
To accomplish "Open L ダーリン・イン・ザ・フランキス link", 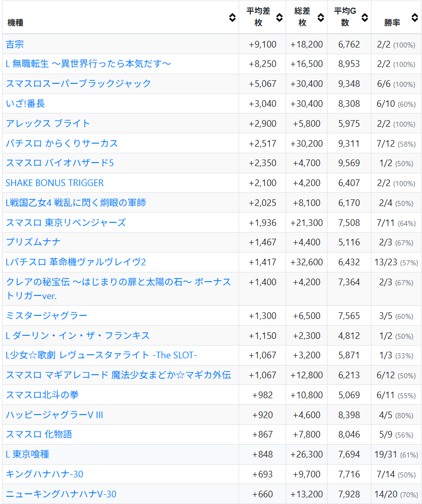I will point(78,335).
